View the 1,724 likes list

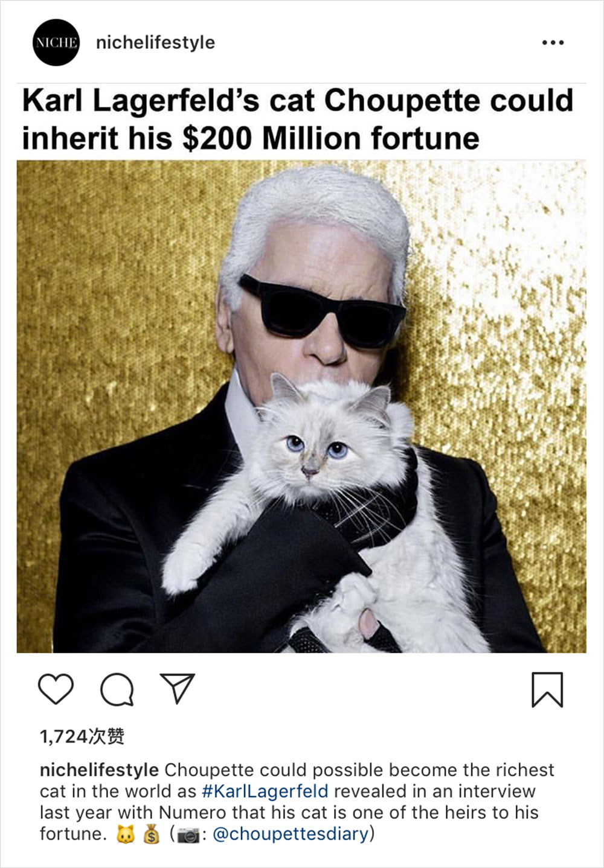click(x=82, y=736)
